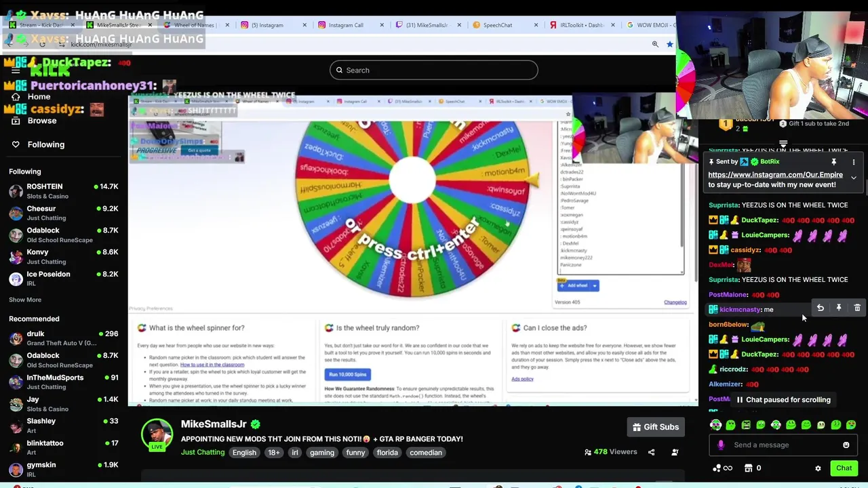Collapse the gift leaderboard handle bar
This screenshot has width=868, height=488.
pos(783,144)
